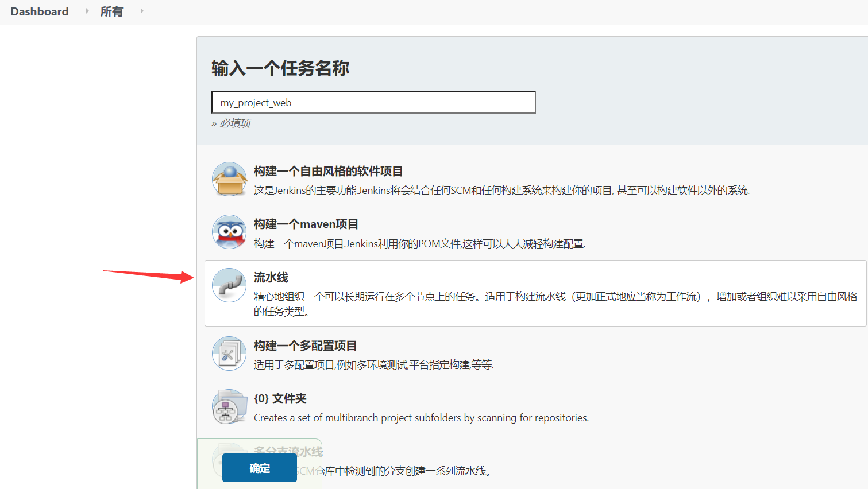Click the Maven project owl icon
Viewport: 868px width, 489px height.
coord(229,232)
